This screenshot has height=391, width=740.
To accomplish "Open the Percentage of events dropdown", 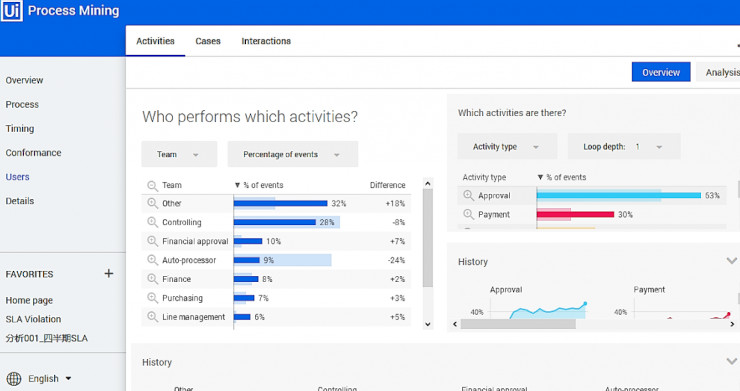I will pyautogui.click(x=293, y=154).
